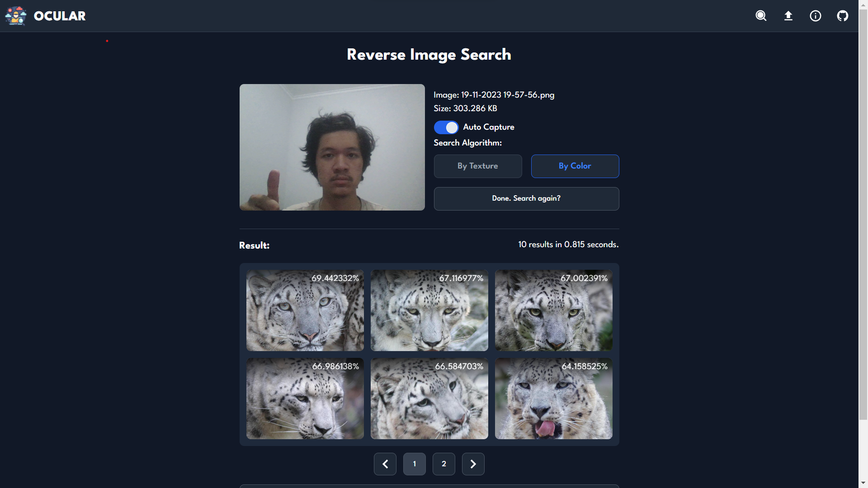The height and width of the screenshot is (488, 868).
Task: Click the OCULAR title text
Action: (60, 16)
